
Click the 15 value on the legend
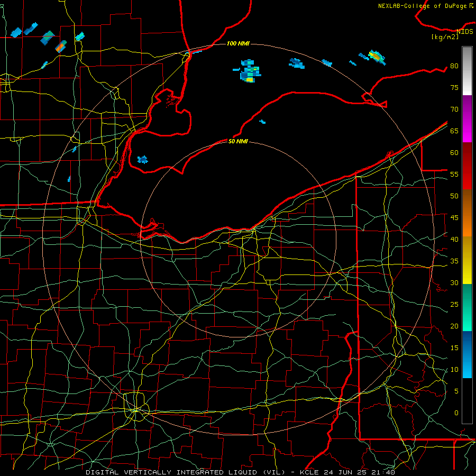(x=454, y=348)
